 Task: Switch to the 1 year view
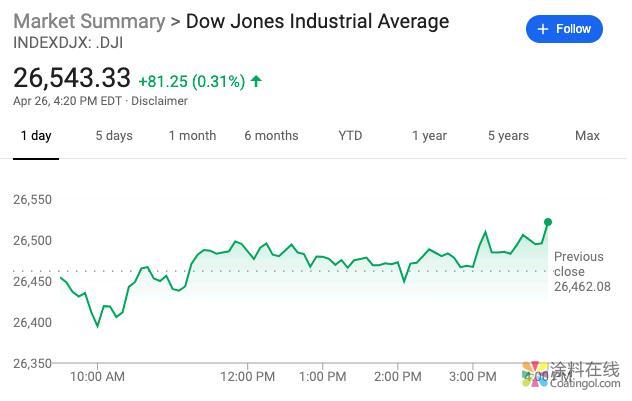tap(429, 136)
